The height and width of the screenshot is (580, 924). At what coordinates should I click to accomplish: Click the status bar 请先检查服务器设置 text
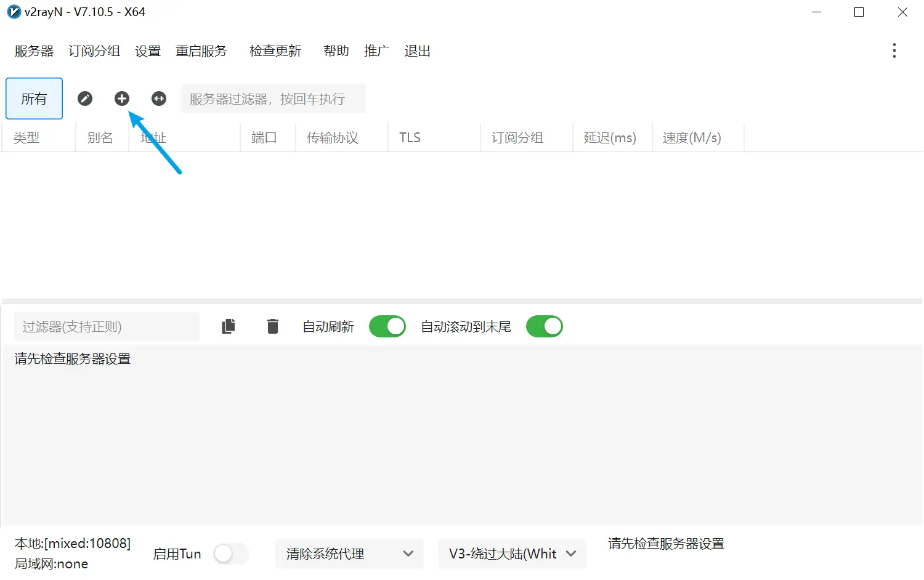666,544
